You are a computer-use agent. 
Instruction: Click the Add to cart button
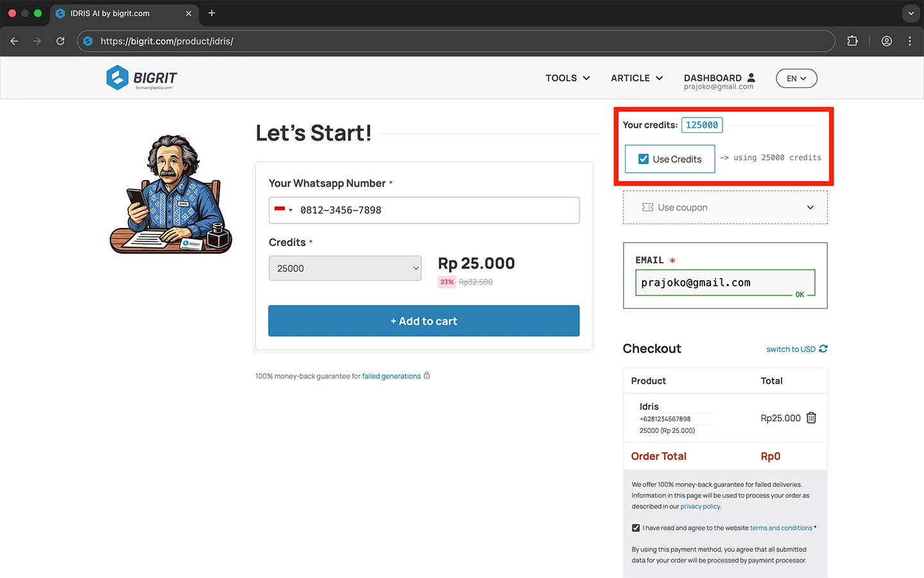click(x=424, y=321)
